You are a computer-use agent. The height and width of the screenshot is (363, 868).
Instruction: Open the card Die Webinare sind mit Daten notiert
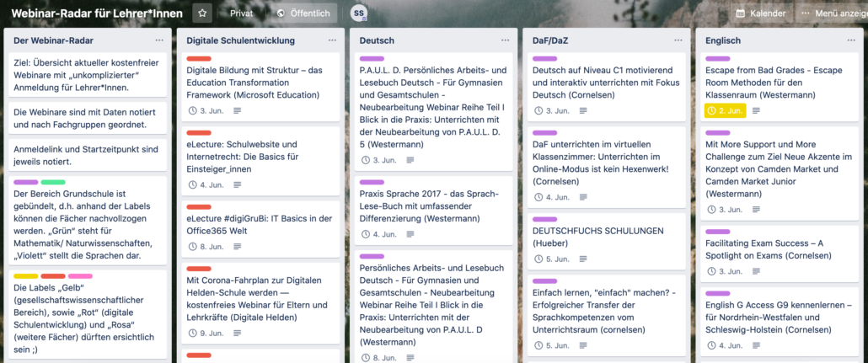click(x=88, y=118)
